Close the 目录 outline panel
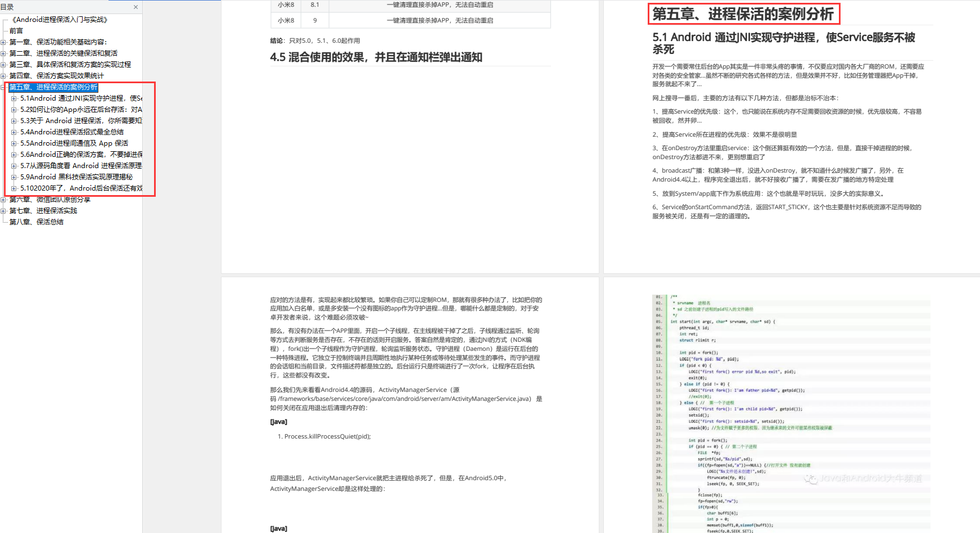 (136, 7)
